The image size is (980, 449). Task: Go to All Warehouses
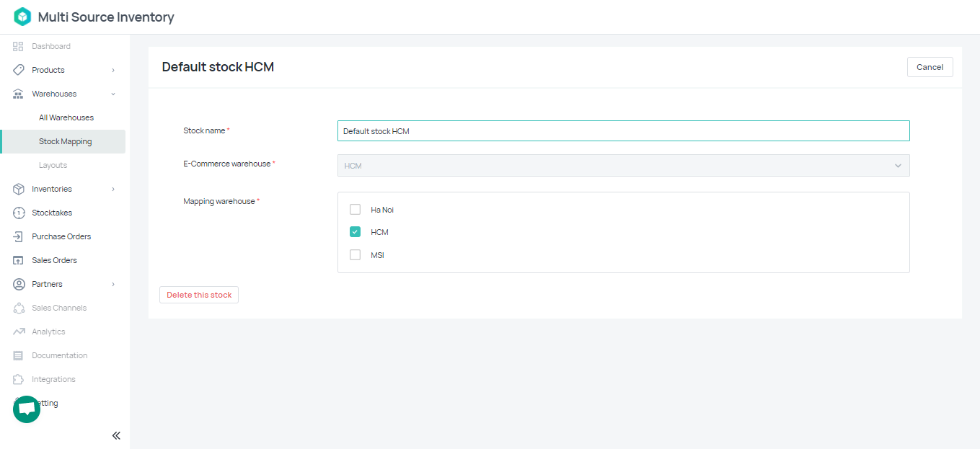point(66,117)
